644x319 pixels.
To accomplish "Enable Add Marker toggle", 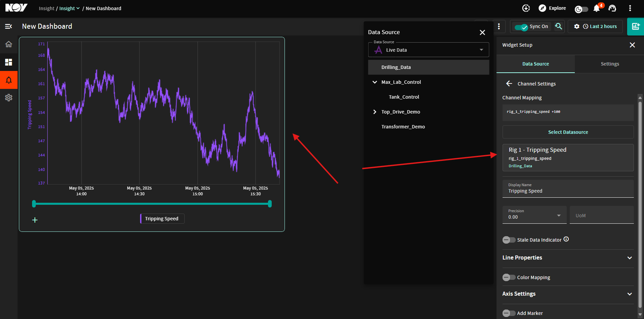I will 509,313.
